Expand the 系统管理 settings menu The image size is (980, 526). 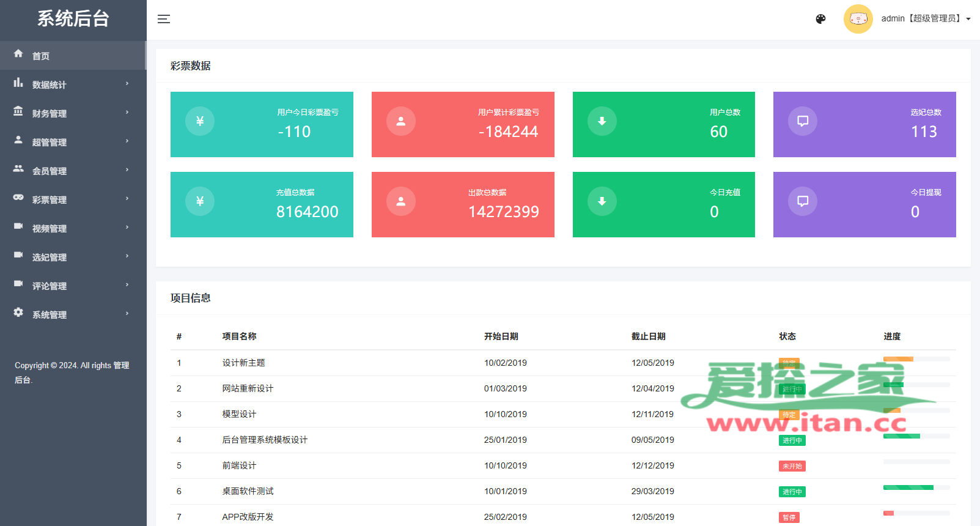click(72, 314)
